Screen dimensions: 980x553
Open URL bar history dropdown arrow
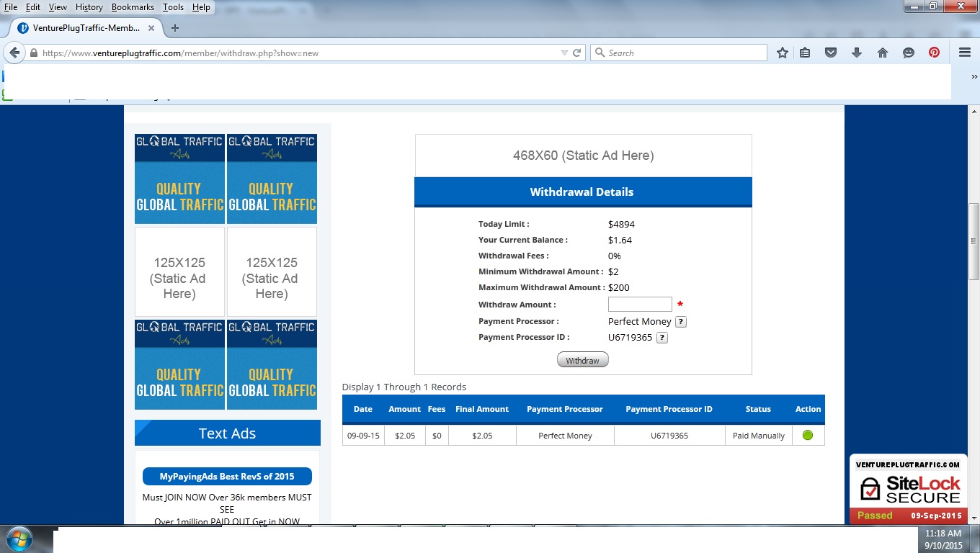tap(564, 53)
